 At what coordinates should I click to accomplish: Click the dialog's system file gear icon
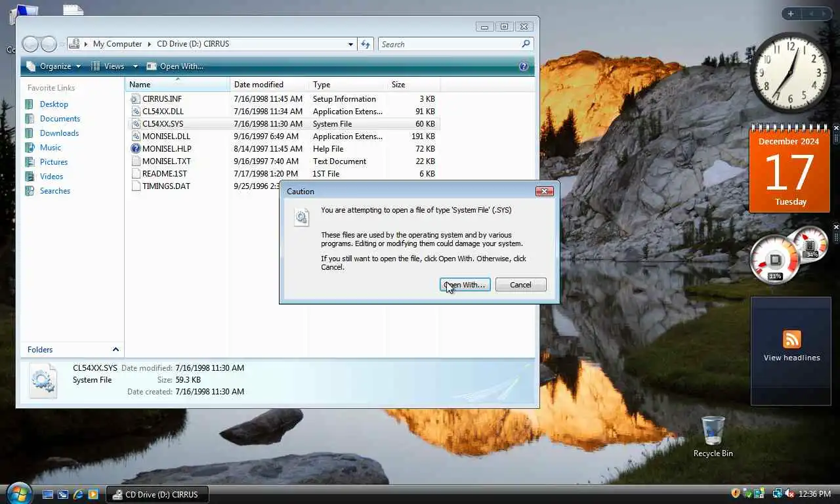click(x=301, y=217)
